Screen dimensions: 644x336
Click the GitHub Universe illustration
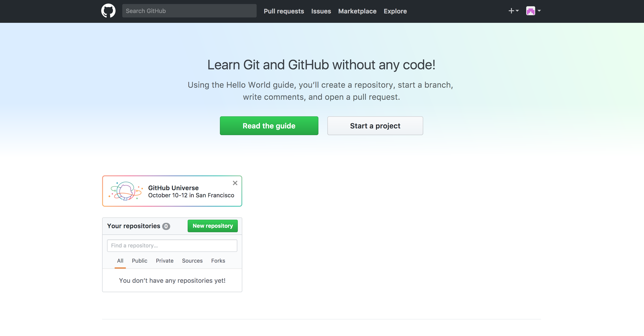125,191
